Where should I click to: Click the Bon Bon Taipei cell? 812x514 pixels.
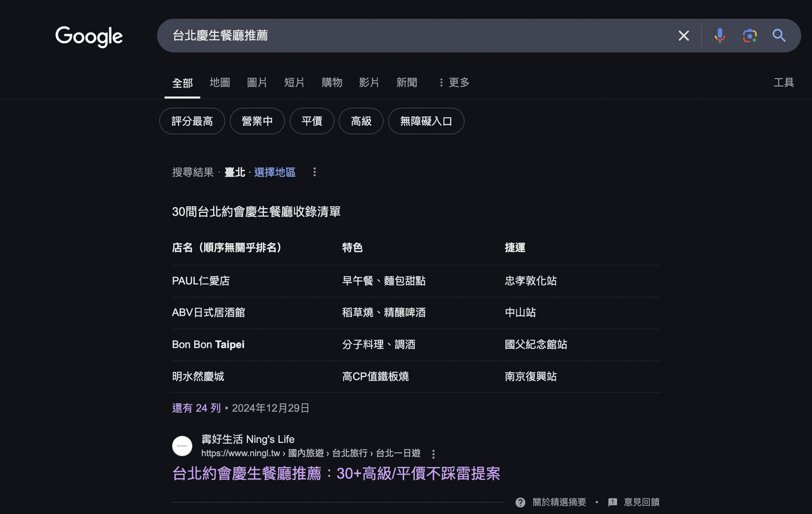tap(208, 344)
